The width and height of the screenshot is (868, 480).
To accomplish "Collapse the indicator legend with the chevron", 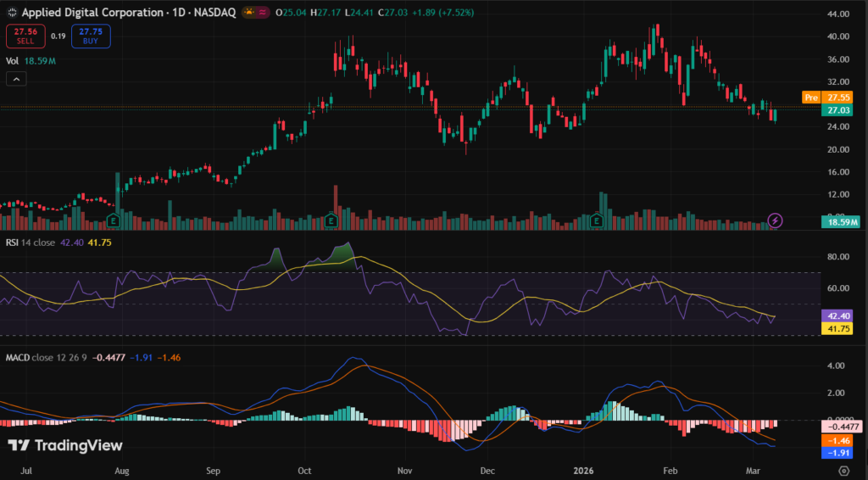I will (x=16, y=78).
